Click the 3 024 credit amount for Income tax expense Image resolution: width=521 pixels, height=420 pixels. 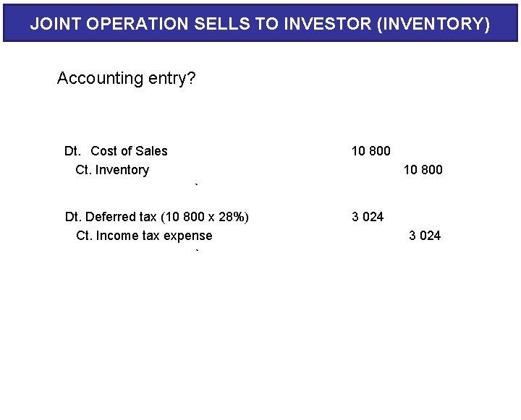coord(425,236)
